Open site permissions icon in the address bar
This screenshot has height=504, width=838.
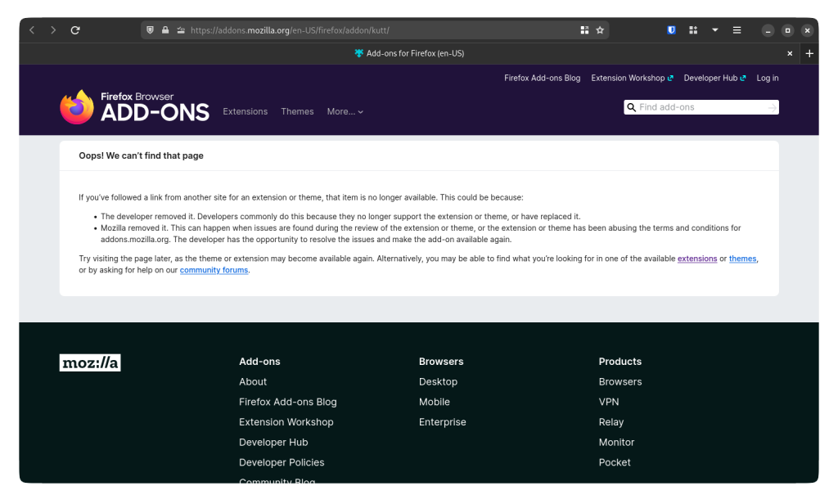tap(181, 30)
